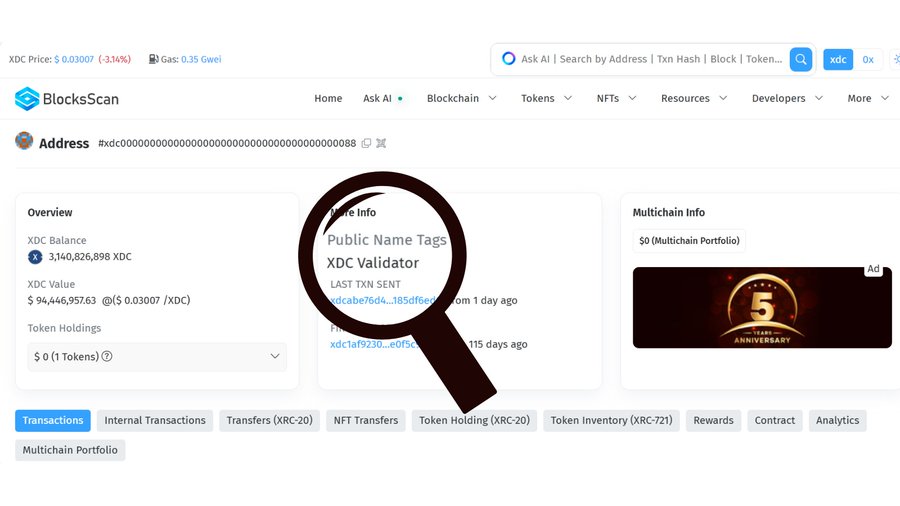This screenshot has height=506, width=900.
Task: Open Token Holding (XRC-20) tab
Action: [474, 421]
